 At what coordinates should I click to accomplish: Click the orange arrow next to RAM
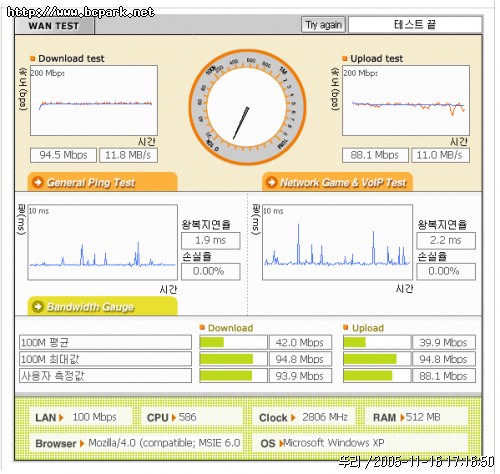tap(402, 418)
